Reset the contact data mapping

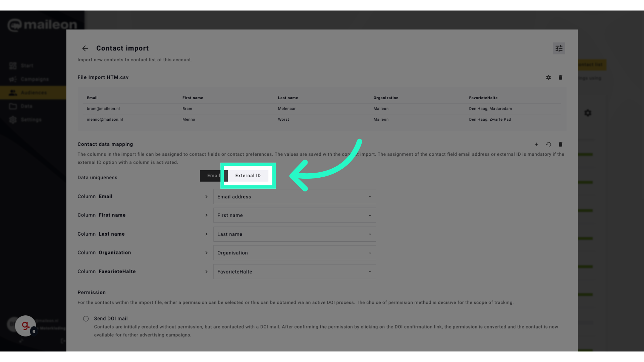point(548,144)
